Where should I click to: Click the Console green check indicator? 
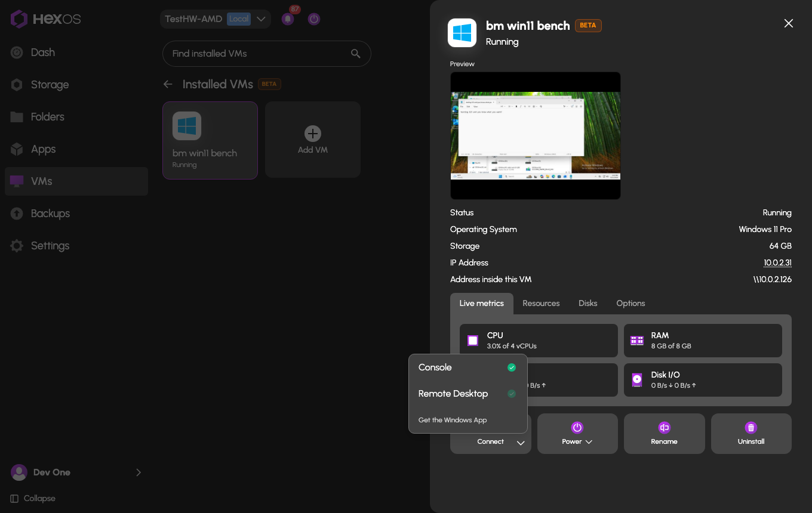[x=512, y=367]
